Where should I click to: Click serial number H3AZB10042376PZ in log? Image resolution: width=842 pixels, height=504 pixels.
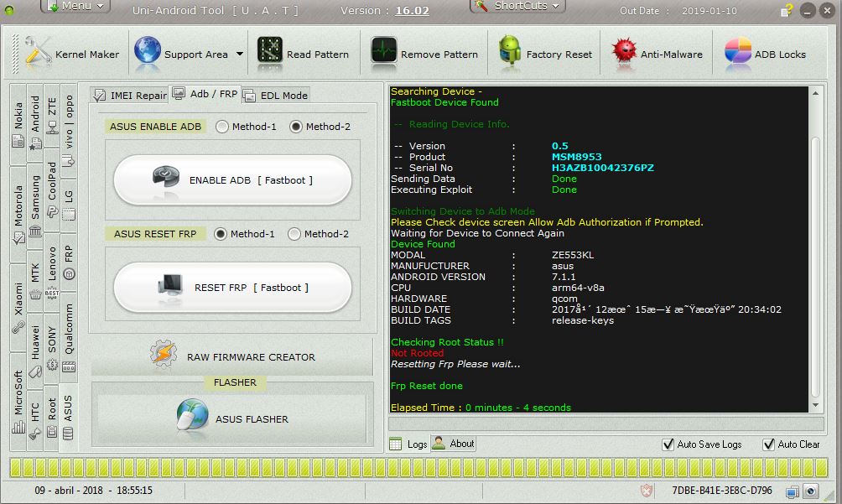(602, 168)
